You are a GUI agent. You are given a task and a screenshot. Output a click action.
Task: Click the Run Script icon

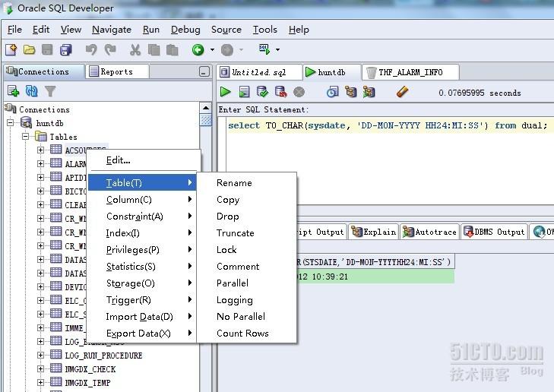[244, 92]
